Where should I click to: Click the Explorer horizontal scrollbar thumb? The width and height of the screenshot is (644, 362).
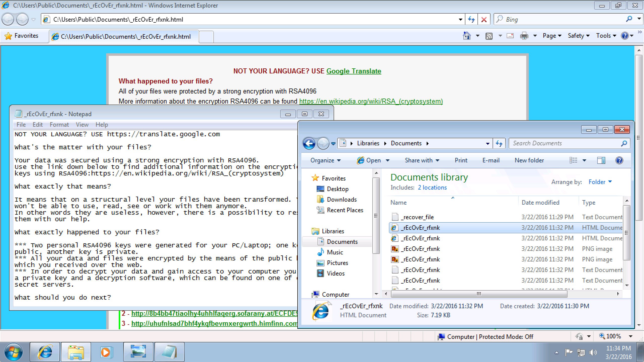coord(479,294)
